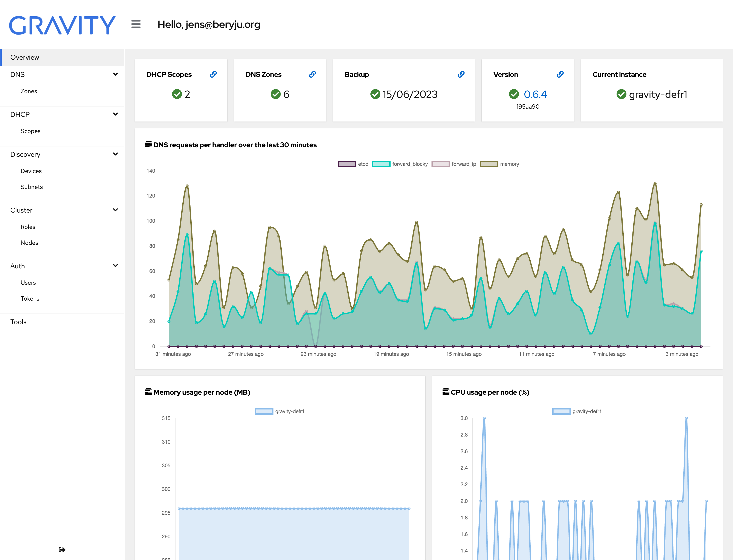Open the Tools menu item
The image size is (733, 560).
tap(18, 322)
